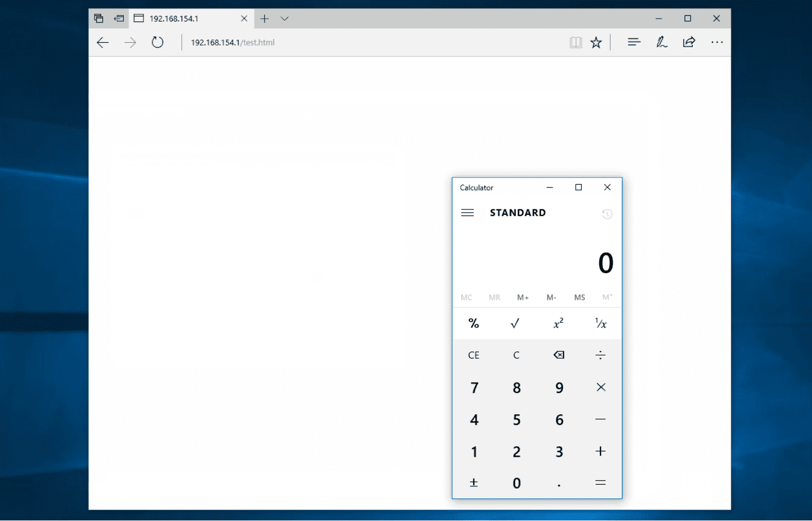Viewport: 812px width, 521px height.
Task: Click the square root key
Action: click(x=516, y=323)
